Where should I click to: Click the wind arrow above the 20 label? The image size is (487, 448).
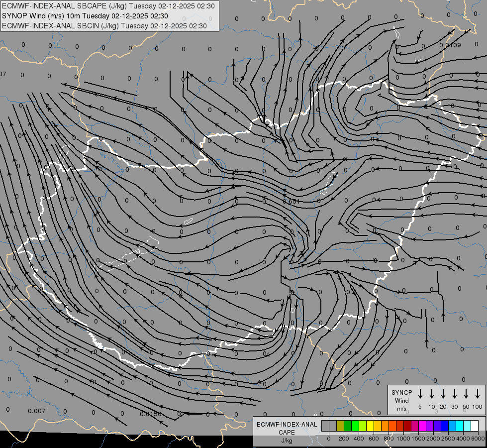pyautogui.click(x=443, y=394)
